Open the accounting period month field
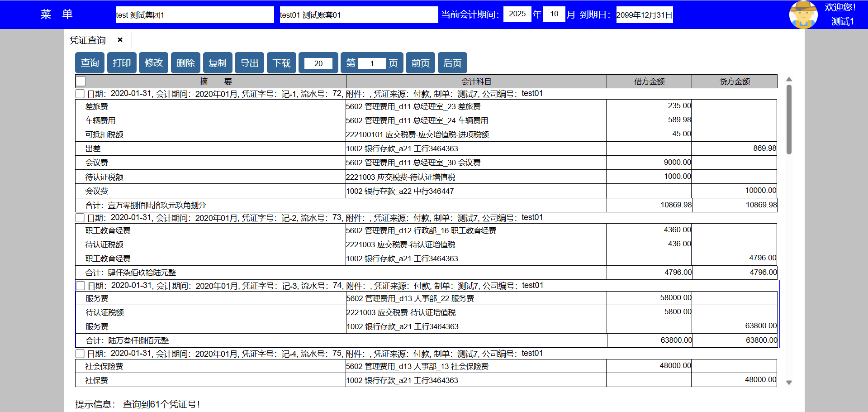The height and width of the screenshot is (412, 868). point(554,14)
